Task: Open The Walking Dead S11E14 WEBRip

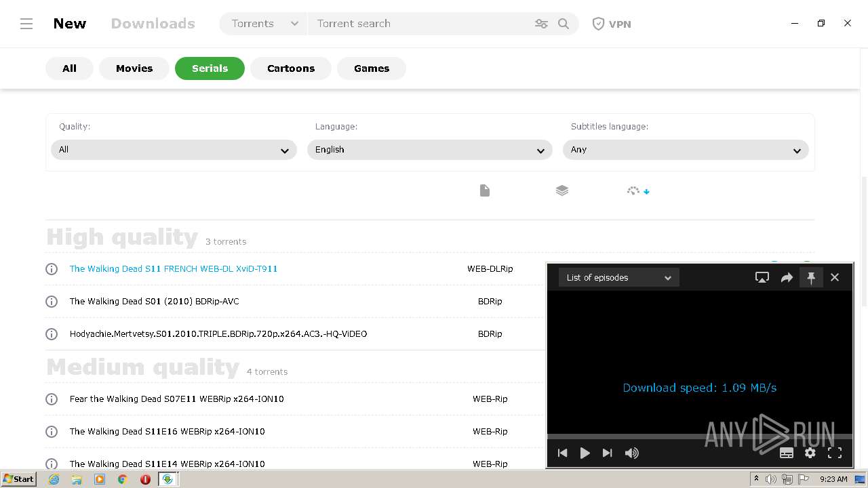Action: pyautogui.click(x=167, y=464)
